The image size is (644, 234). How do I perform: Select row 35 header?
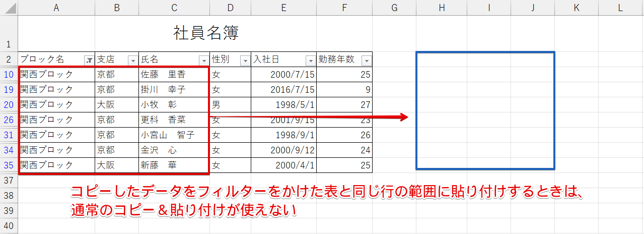tap(9, 165)
